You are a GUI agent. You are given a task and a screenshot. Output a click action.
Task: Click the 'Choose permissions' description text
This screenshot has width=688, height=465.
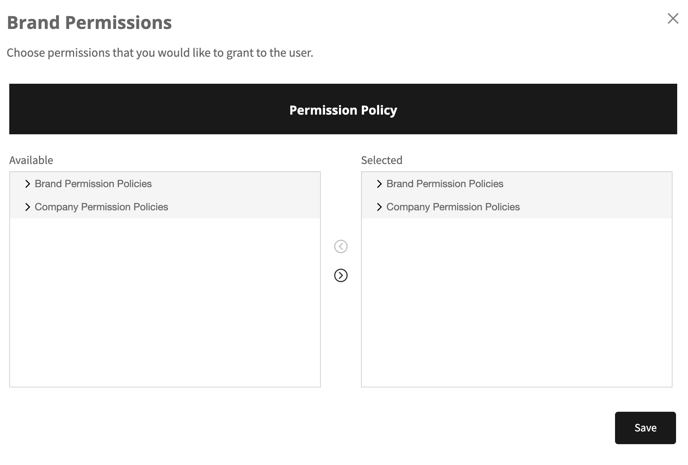point(160,52)
